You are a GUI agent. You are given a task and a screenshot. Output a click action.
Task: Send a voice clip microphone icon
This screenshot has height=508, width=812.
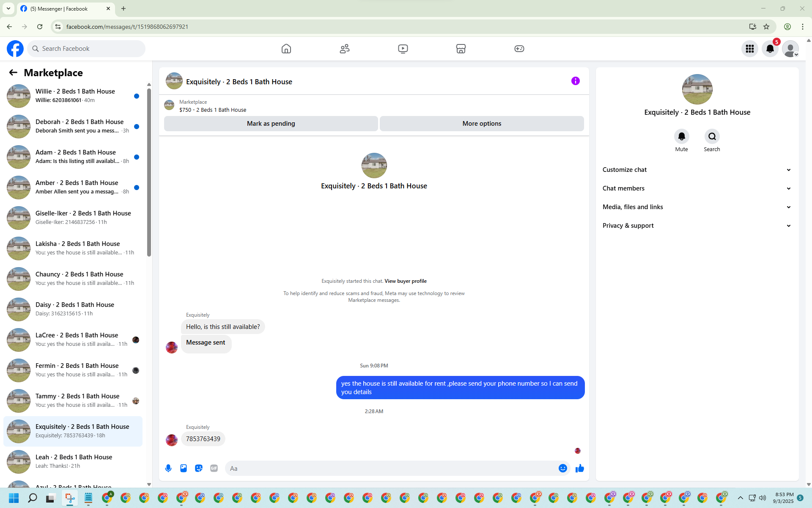point(168,468)
